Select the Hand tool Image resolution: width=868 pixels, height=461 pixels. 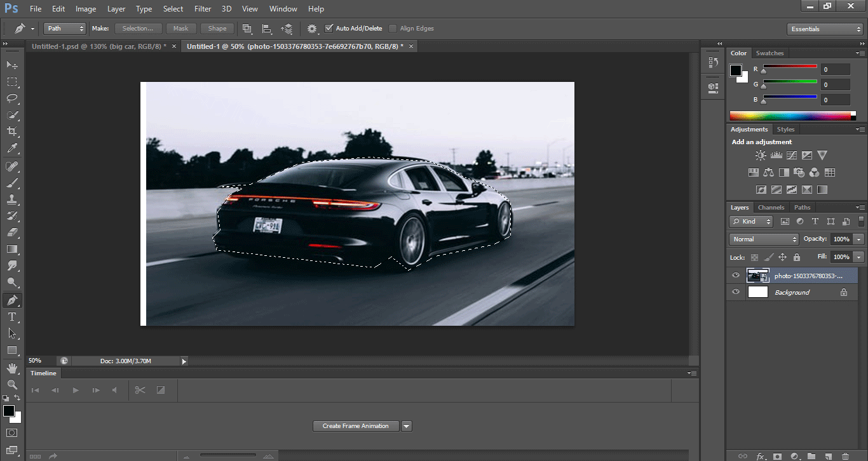(x=11, y=368)
